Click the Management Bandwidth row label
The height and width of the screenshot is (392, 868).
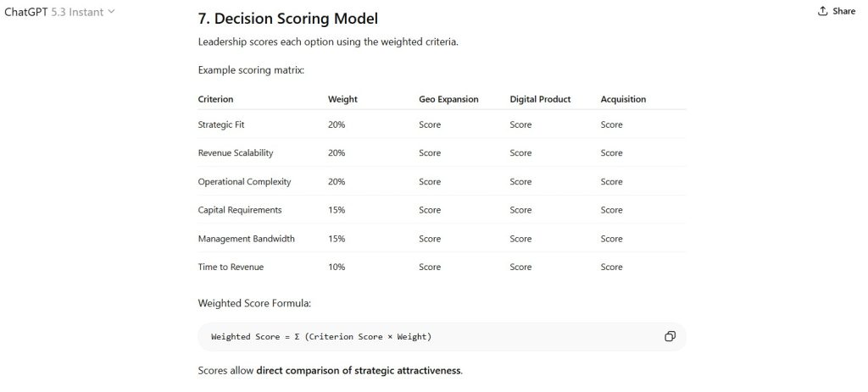(246, 239)
